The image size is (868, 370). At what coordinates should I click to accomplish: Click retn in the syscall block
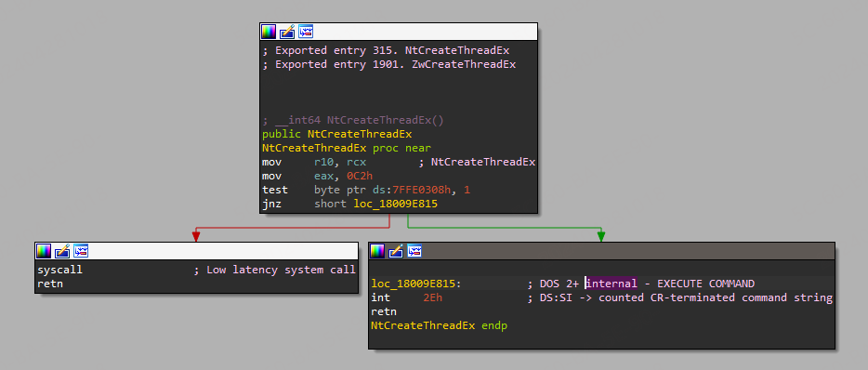50,284
